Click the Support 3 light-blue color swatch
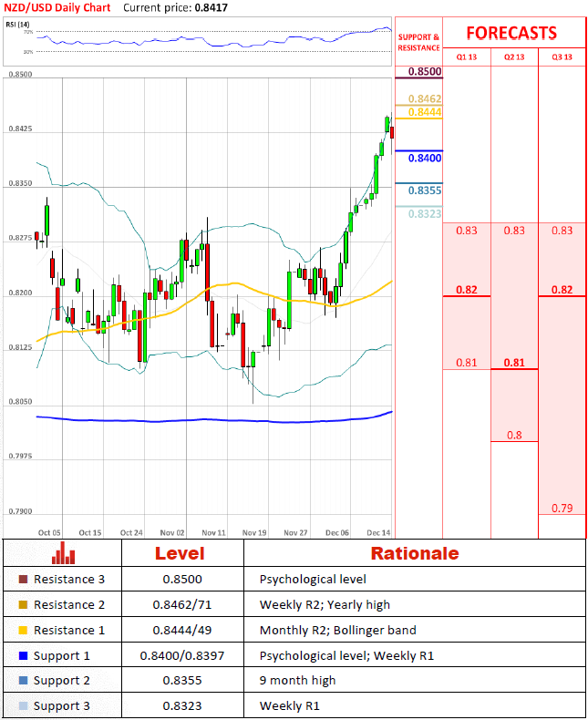Screen dimensions: 588x720 click(x=23, y=705)
